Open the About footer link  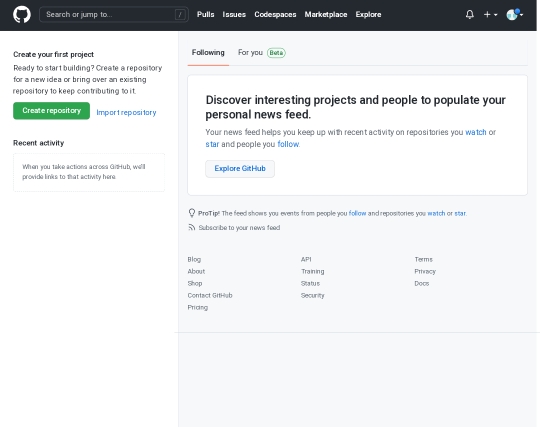(x=196, y=271)
